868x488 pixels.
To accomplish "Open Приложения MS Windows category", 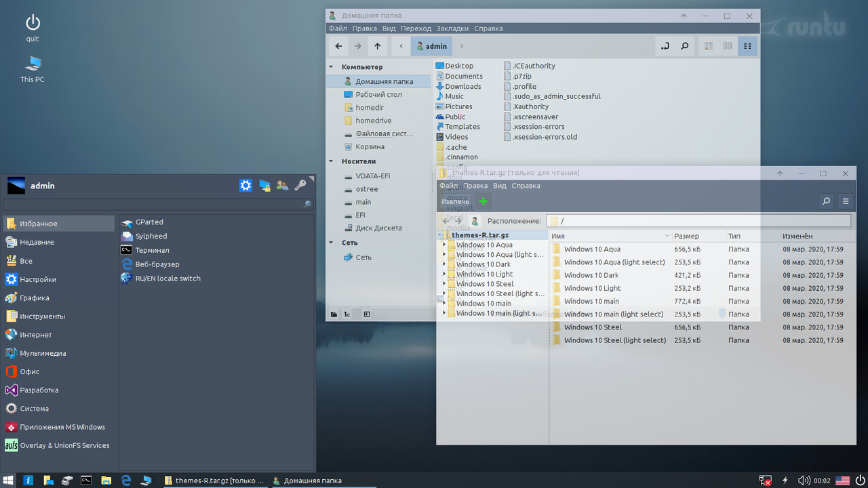I will tap(59, 427).
